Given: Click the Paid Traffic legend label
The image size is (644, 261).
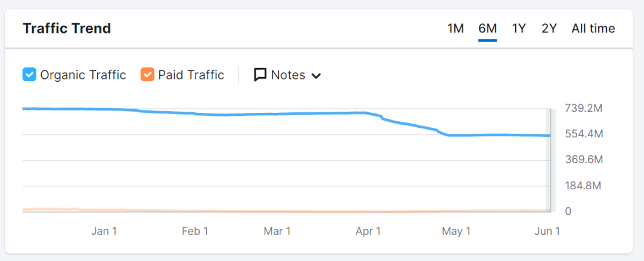Looking at the screenshot, I should point(191,75).
